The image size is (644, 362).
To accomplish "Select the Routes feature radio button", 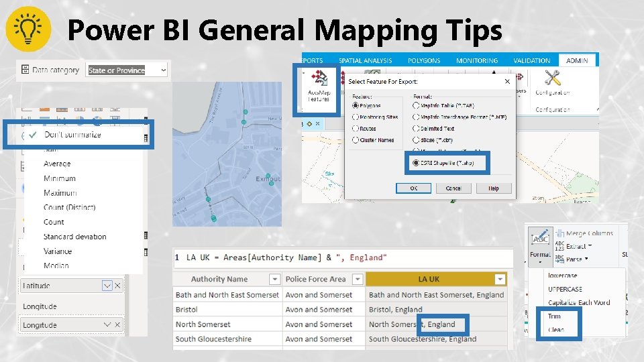I will click(x=356, y=129).
